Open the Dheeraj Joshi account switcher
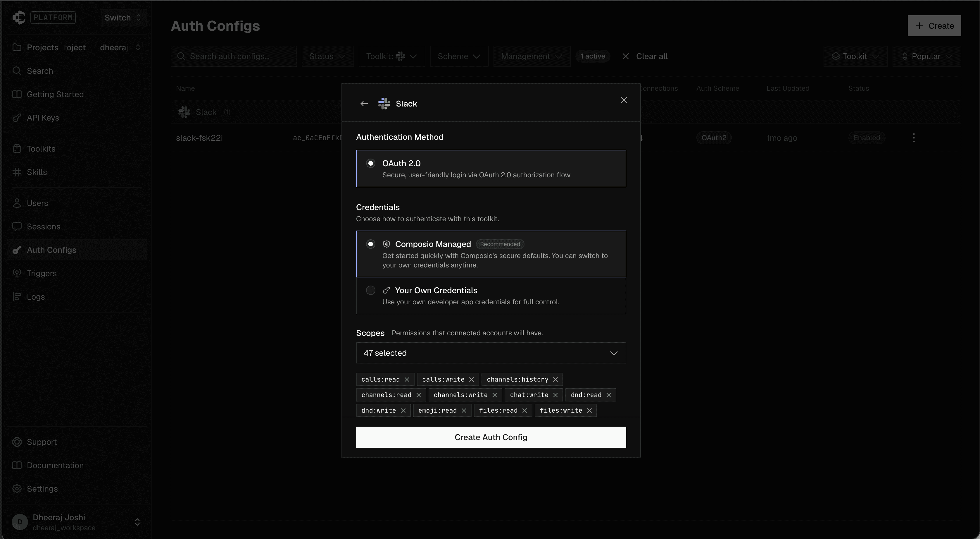Image resolution: width=980 pixels, height=539 pixels. coord(77,522)
